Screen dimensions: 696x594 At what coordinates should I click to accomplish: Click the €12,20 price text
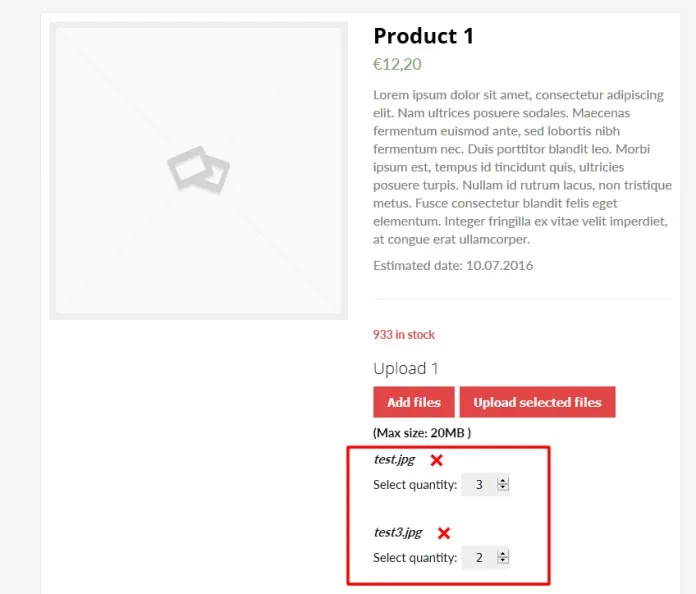click(397, 65)
